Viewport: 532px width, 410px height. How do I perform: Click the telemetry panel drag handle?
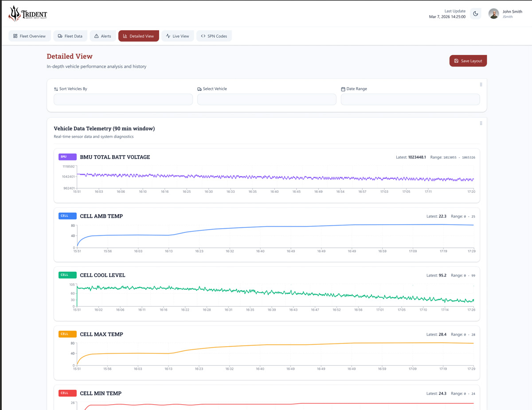pyautogui.click(x=481, y=124)
